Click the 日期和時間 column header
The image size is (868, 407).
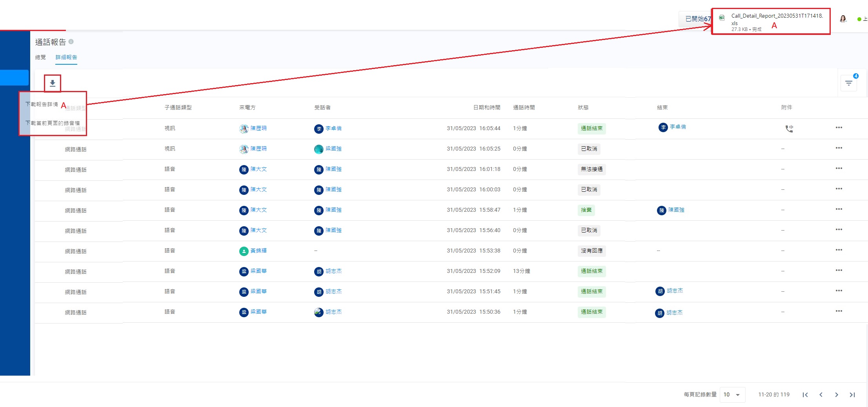486,107
